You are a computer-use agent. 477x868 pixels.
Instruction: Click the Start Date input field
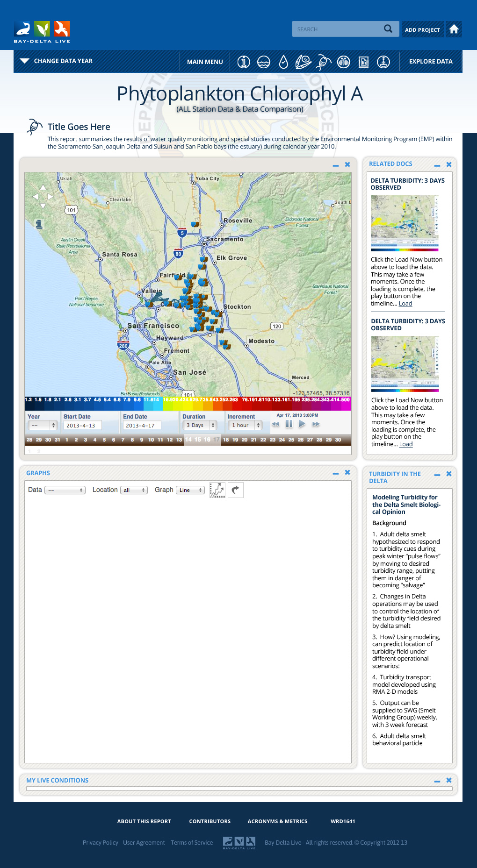[x=82, y=426]
